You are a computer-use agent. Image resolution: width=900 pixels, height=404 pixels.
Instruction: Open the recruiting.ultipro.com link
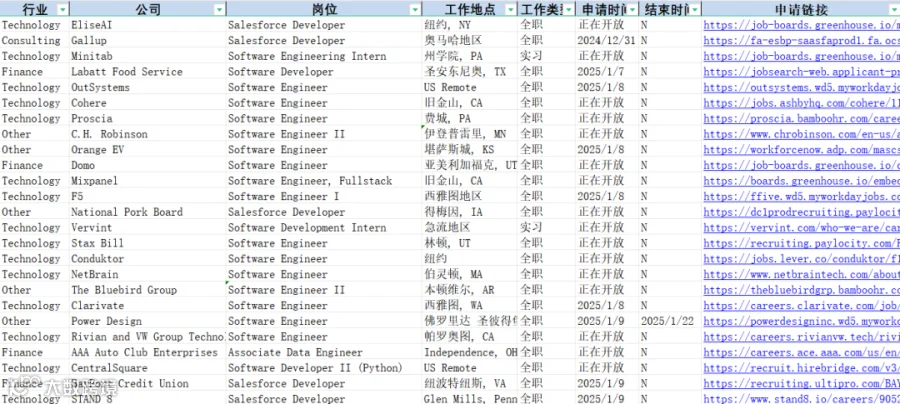801,383
